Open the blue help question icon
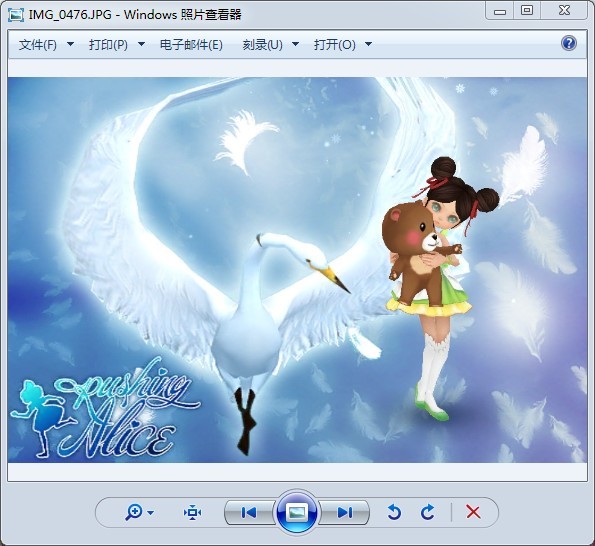 pos(568,43)
